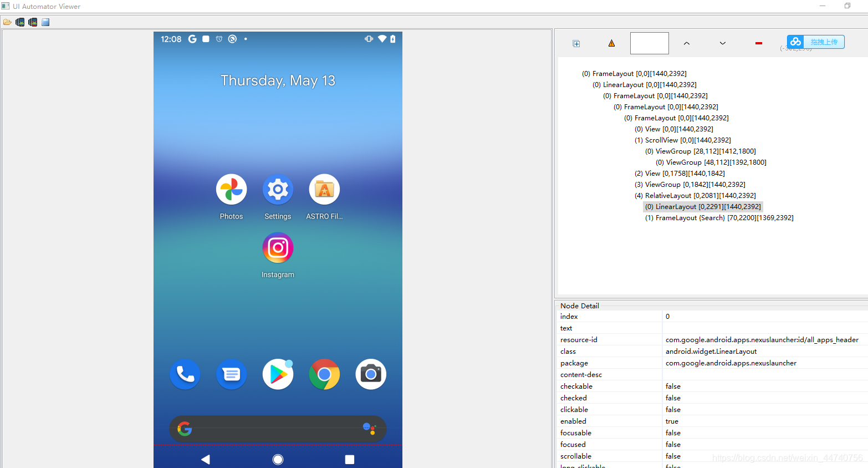Click the search box in the hierarchy toolbar
868x468 pixels.
tap(650, 43)
